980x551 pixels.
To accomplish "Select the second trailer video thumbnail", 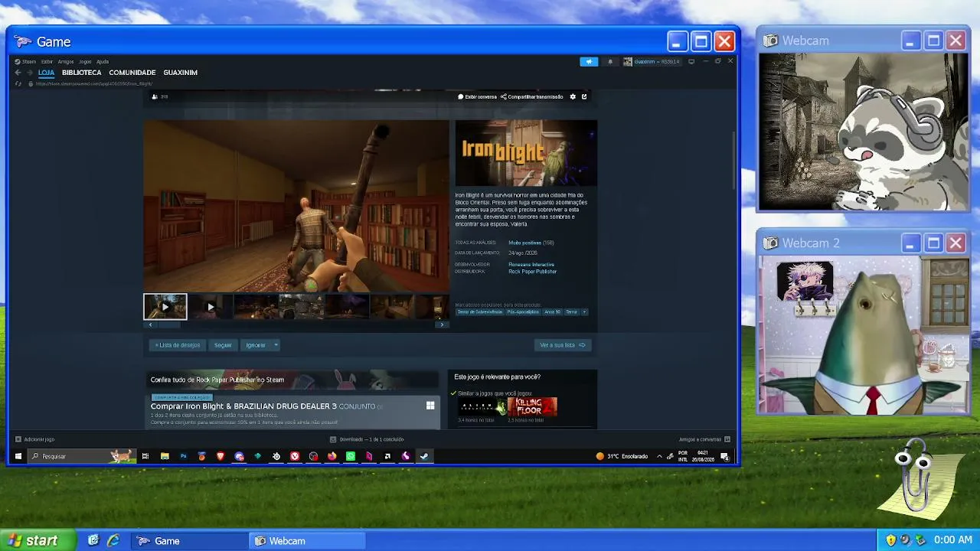I will [x=211, y=307].
